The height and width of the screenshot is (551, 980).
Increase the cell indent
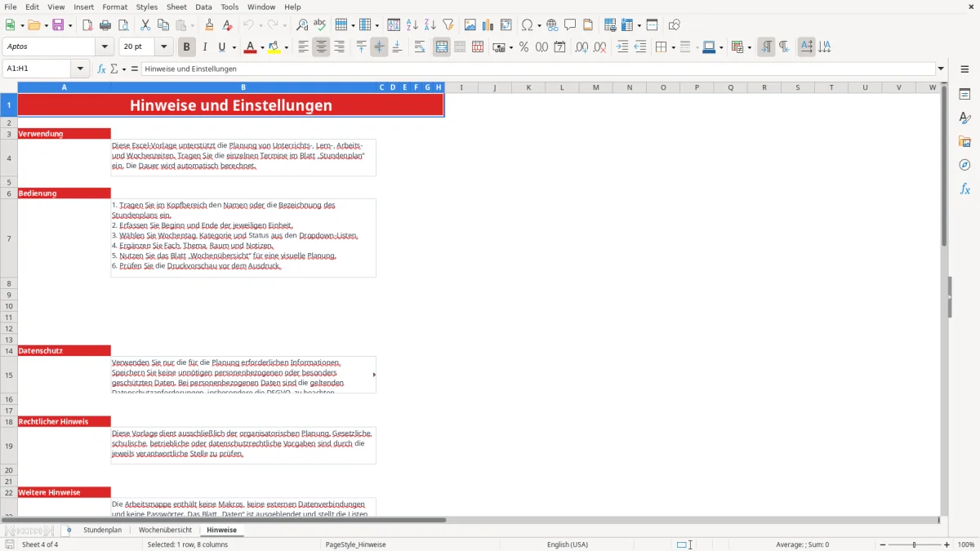click(x=623, y=47)
